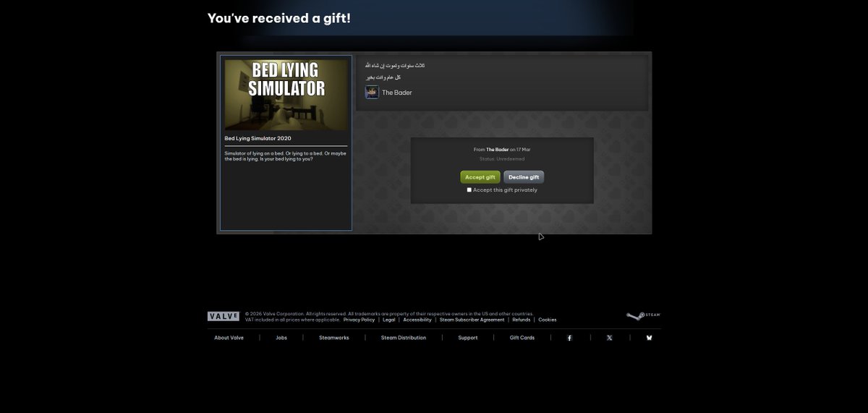Open the Bed Lying Simulator cover image
This screenshot has width=868, height=413.
click(286, 95)
